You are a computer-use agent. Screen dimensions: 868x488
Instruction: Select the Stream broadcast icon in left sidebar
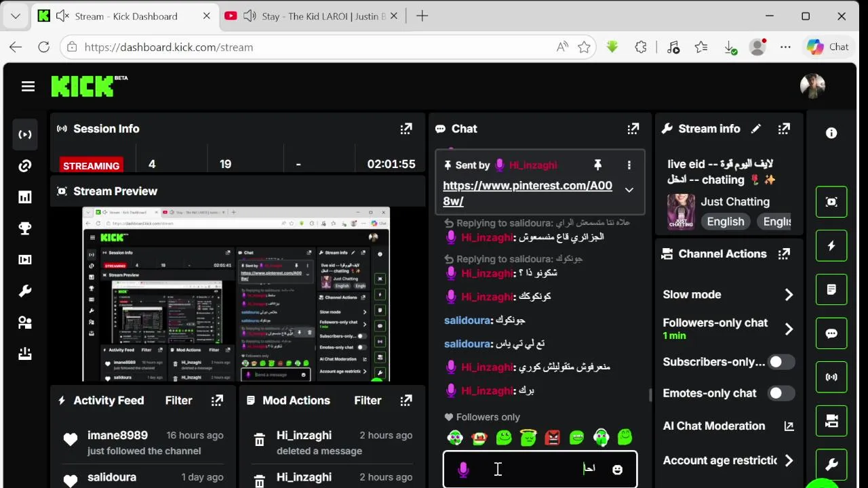point(25,134)
